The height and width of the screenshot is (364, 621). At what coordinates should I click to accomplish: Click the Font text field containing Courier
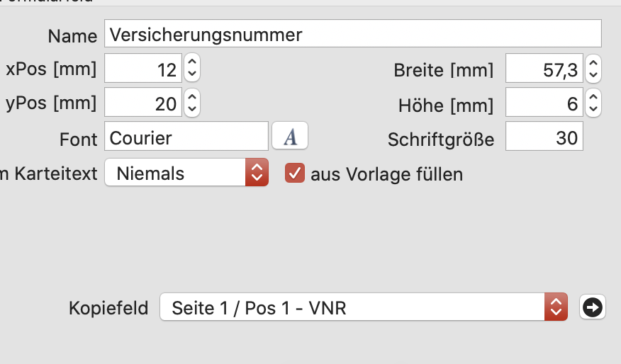186,136
